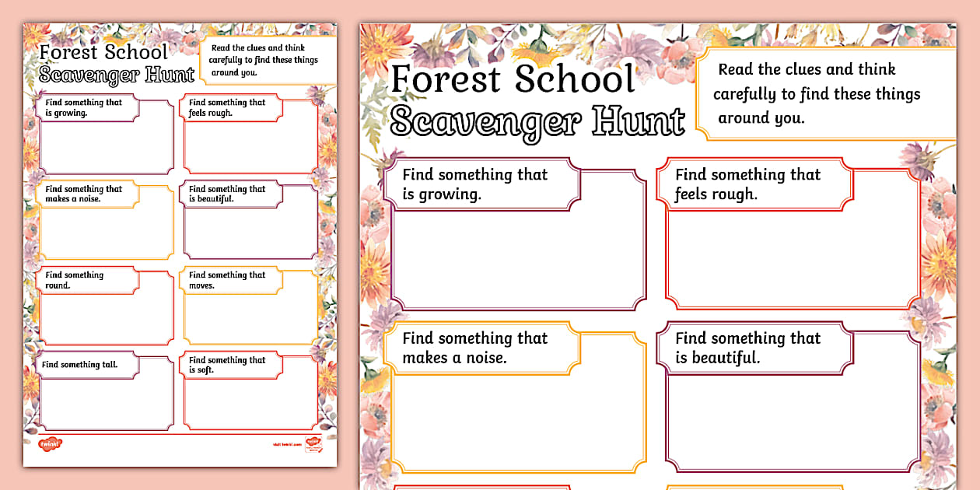Screen dimensions: 980x490
Task: Click the 'Find something round' clue box
Action: coord(107,306)
